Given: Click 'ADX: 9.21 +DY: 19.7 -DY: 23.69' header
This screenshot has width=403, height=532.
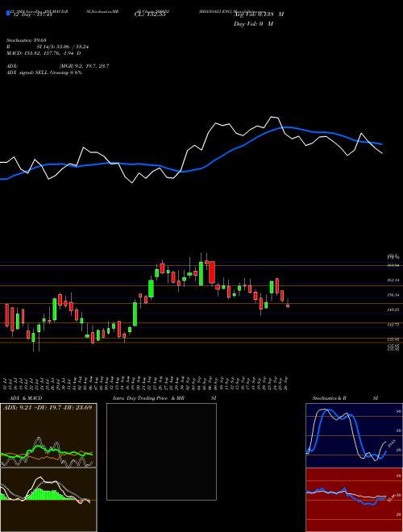Looking at the screenshot, I should pos(48,407).
